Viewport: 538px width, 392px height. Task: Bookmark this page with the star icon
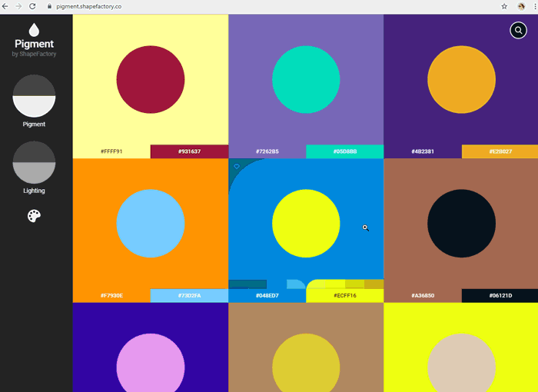504,6
